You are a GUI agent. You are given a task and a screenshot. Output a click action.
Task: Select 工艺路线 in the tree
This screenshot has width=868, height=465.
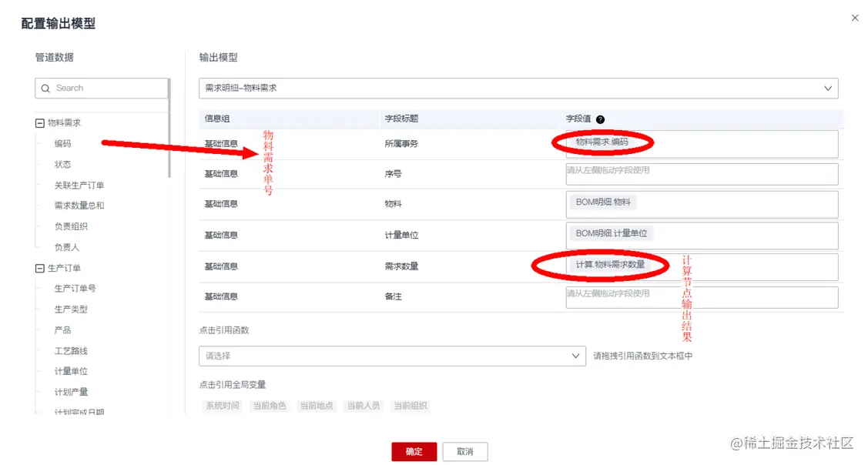[x=71, y=351]
